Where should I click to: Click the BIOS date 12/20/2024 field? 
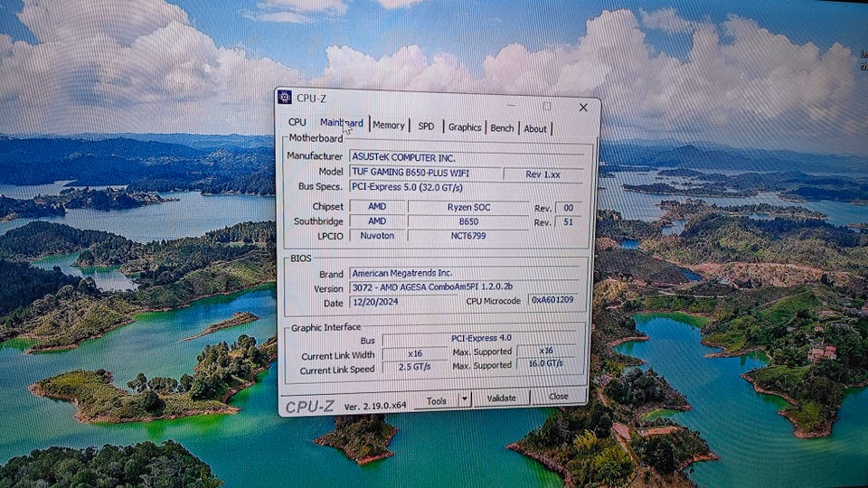[x=404, y=302]
